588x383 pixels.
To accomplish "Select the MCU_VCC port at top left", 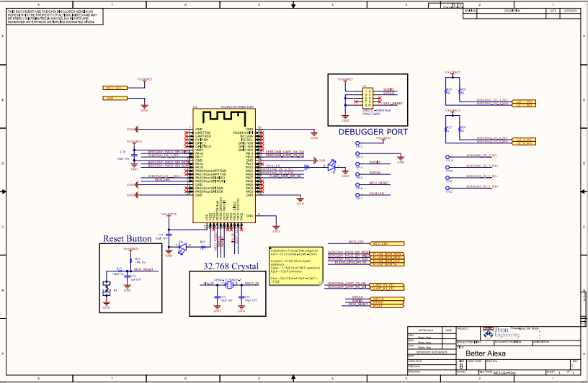I will 115,88.
